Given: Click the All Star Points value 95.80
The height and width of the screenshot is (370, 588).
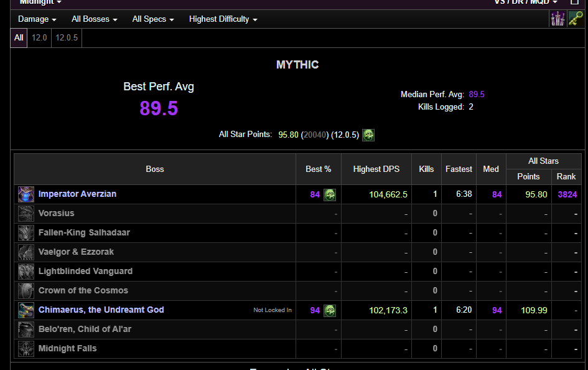Looking at the screenshot, I should coord(288,135).
